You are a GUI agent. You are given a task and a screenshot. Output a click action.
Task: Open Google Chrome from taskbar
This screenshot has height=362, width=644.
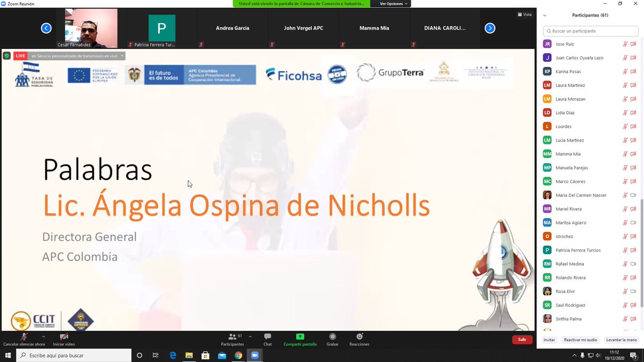point(238,355)
